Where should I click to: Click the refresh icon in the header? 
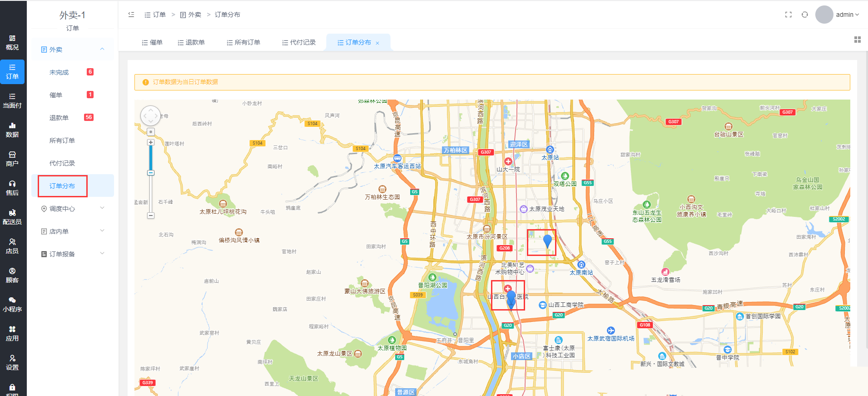click(804, 15)
